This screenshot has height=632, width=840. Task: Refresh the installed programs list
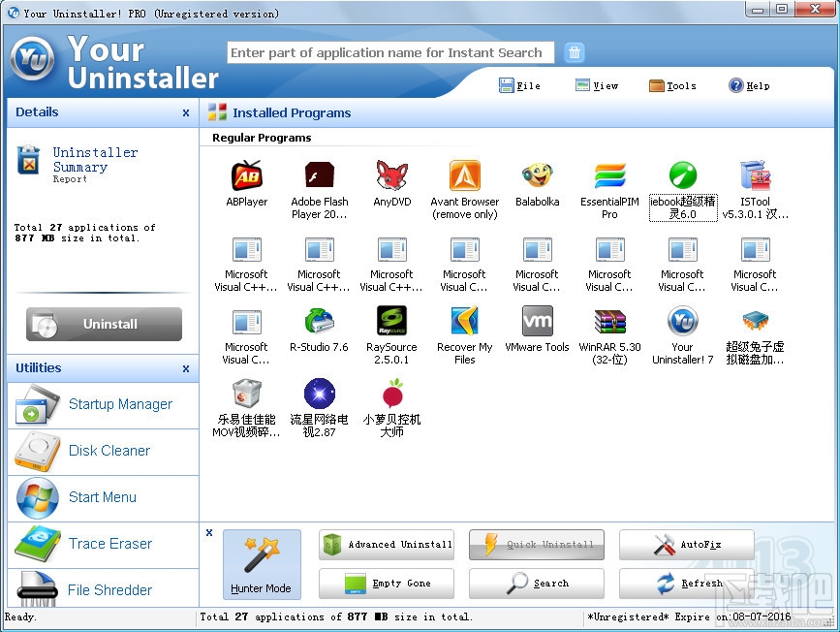click(x=686, y=584)
